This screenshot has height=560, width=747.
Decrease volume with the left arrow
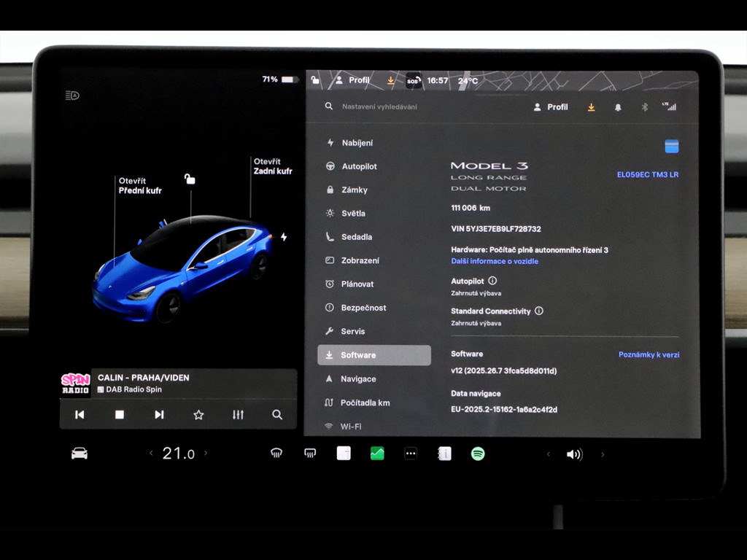[549, 454]
